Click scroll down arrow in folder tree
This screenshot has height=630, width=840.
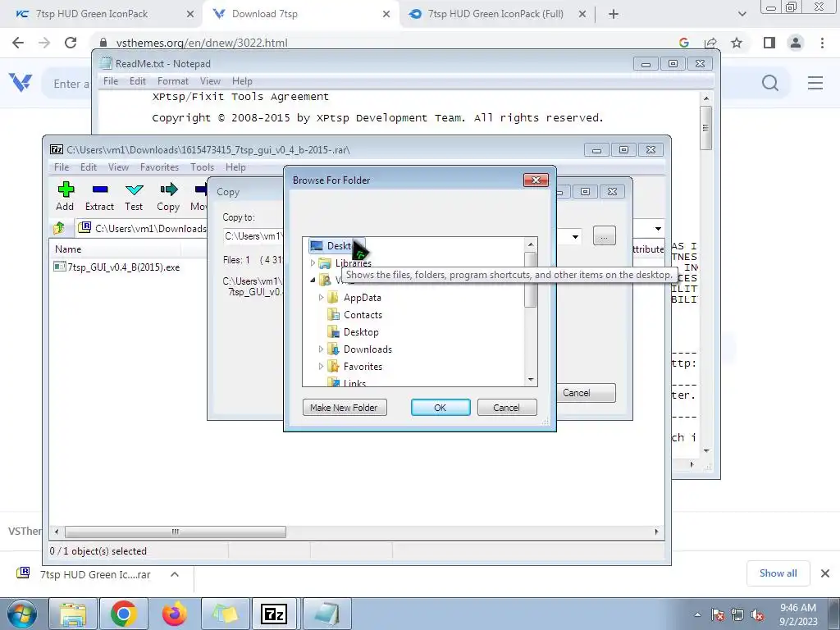[531, 379]
